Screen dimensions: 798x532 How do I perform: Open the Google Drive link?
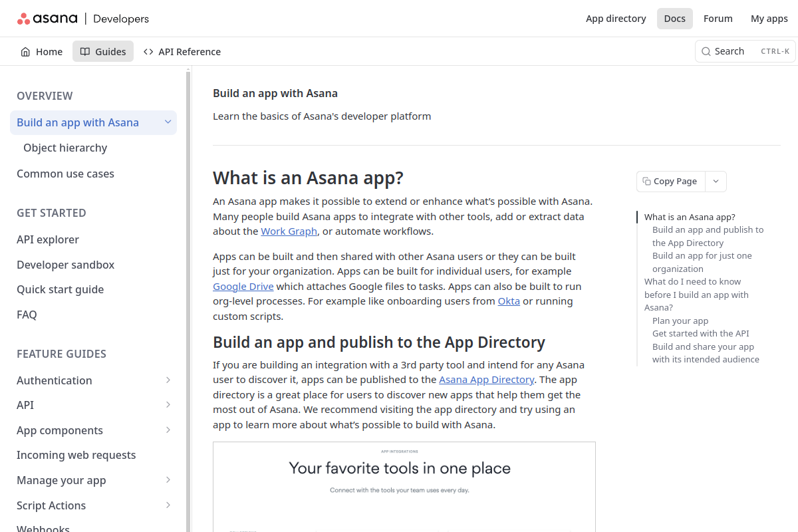tap(243, 287)
